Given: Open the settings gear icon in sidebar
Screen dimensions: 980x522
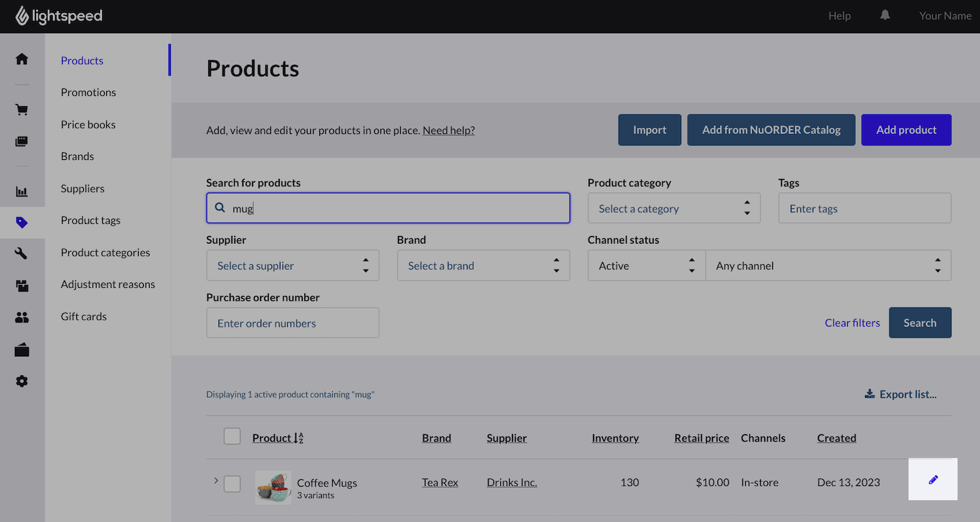Looking at the screenshot, I should [x=22, y=381].
